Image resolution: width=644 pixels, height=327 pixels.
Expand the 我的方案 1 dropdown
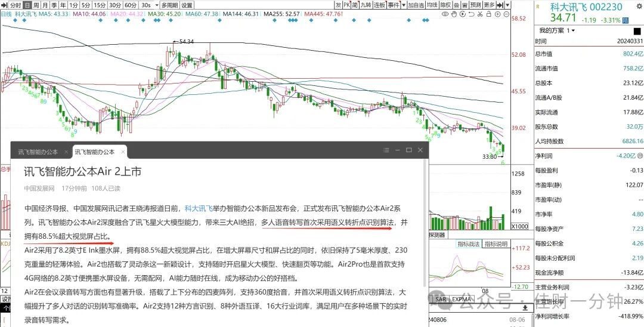pos(573,31)
